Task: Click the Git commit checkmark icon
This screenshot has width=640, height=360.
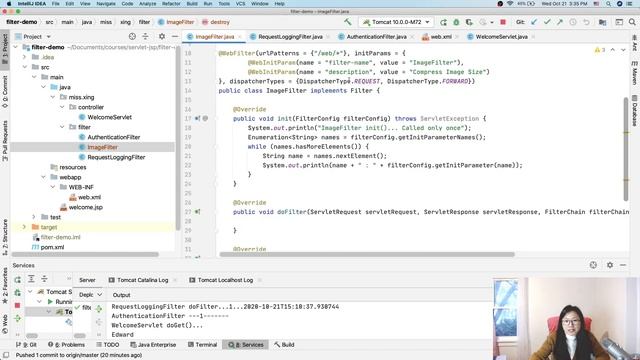Action: pyautogui.click(x=547, y=22)
